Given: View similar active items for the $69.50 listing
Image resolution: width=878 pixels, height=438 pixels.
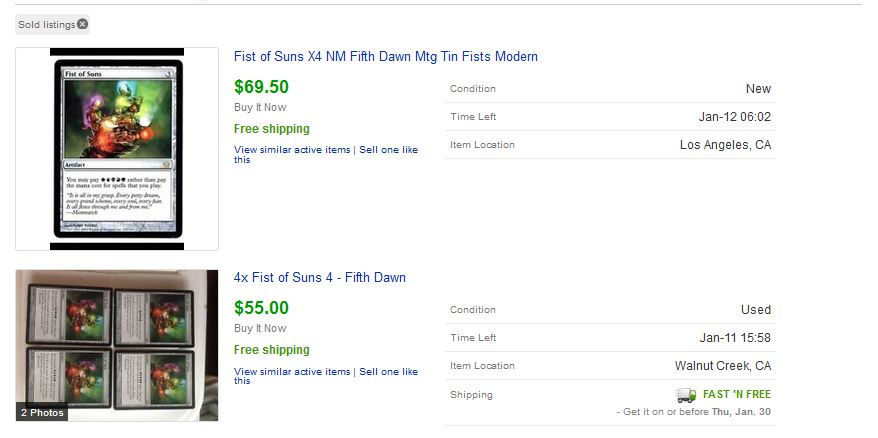Looking at the screenshot, I should [292, 150].
